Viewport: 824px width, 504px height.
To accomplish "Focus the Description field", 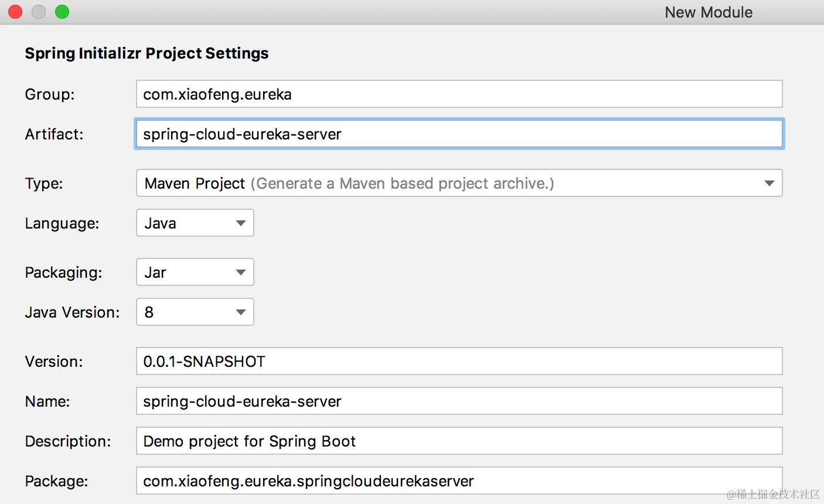I will click(459, 441).
